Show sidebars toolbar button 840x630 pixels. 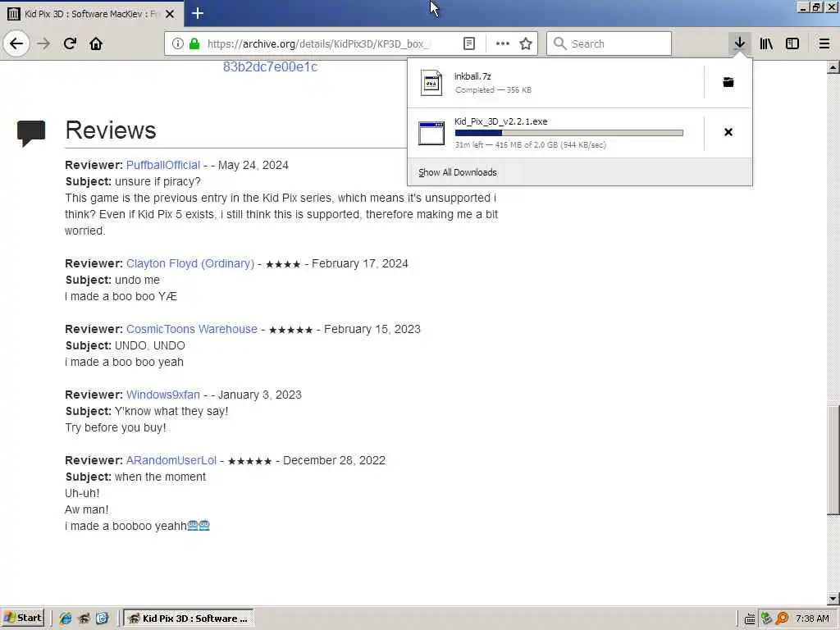(792, 43)
